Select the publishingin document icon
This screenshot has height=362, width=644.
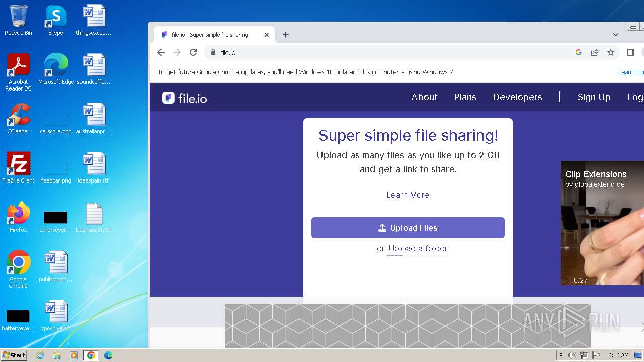pyautogui.click(x=56, y=266)
